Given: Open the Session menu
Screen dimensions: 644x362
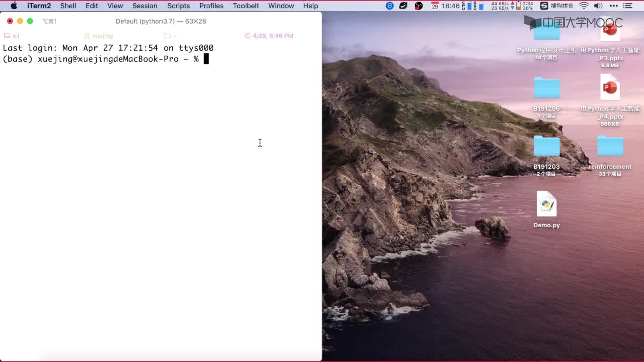Looking at the screenshot, I should [145, 6].
